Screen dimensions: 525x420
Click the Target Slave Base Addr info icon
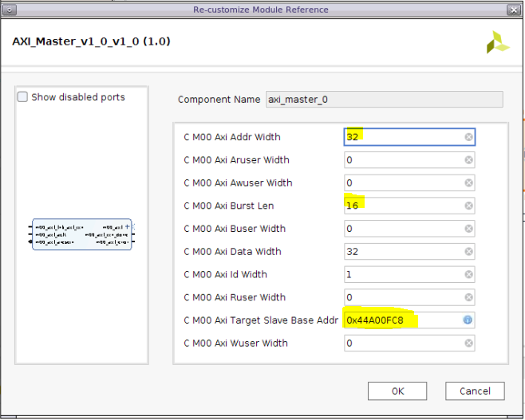468,320
